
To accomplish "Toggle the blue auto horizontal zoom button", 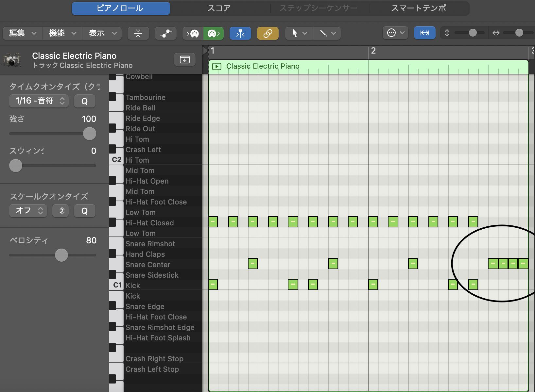I will 425,33.
